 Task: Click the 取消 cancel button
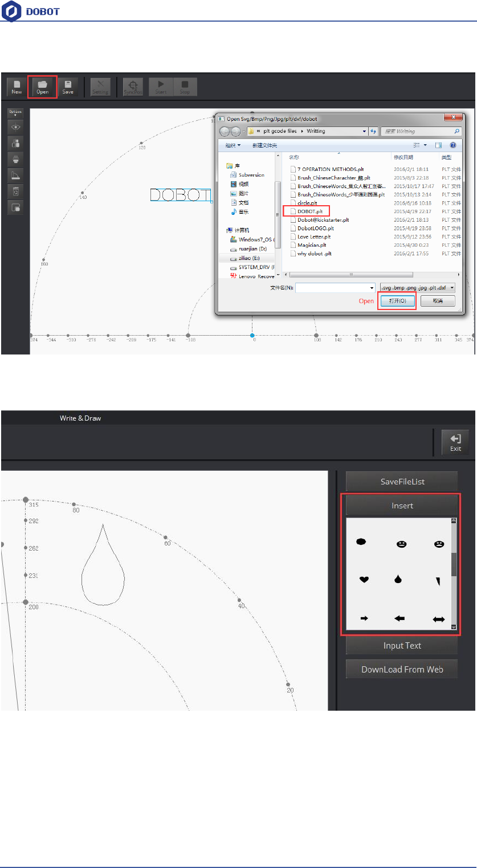pyautogui.click(x=438, y=301)
